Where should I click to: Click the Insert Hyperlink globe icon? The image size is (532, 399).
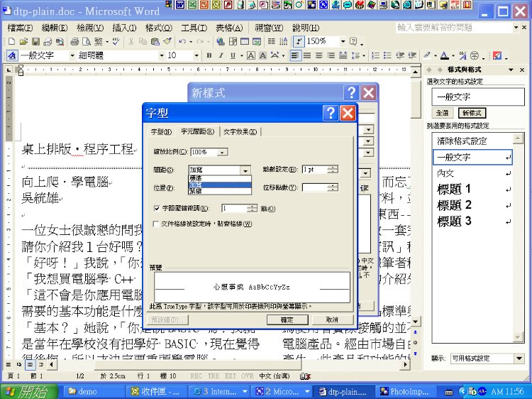221,41
